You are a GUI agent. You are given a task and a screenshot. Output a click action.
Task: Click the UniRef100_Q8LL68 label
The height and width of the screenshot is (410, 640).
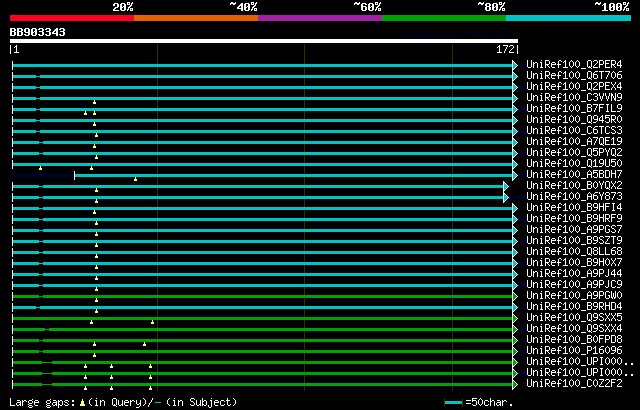pyautogui.click(x=574, y=252)
